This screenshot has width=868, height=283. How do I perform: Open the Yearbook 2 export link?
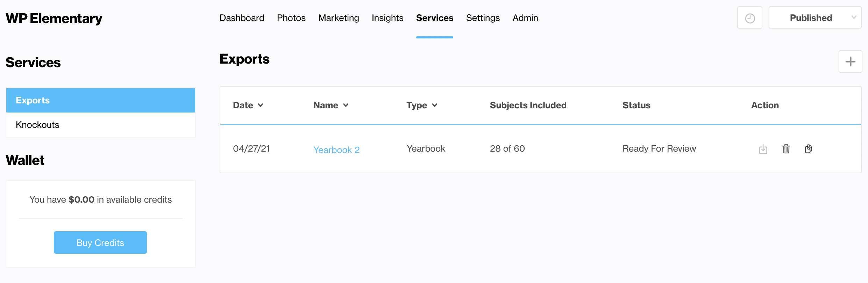tap(336, 150)
